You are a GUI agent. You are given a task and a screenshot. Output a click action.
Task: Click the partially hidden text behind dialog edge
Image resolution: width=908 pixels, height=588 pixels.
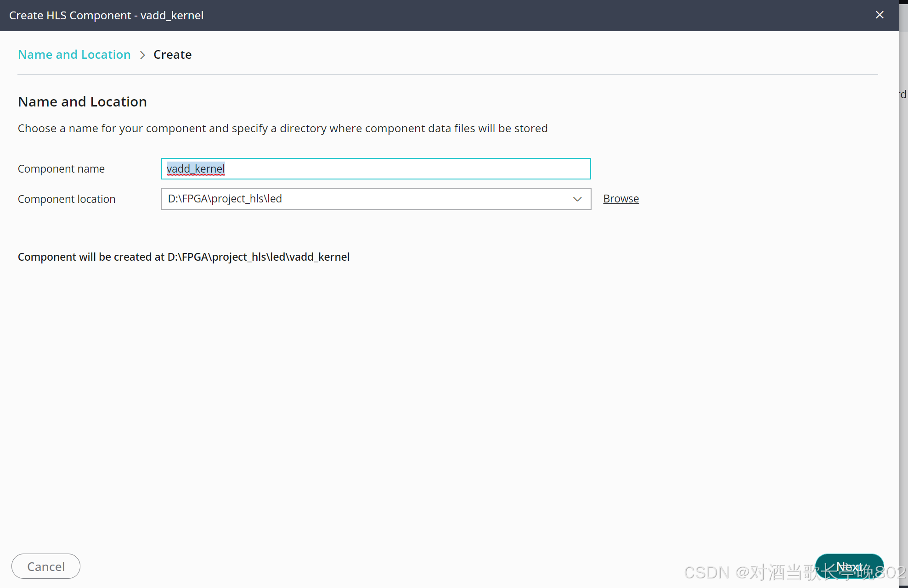click(x=903, y=95)
